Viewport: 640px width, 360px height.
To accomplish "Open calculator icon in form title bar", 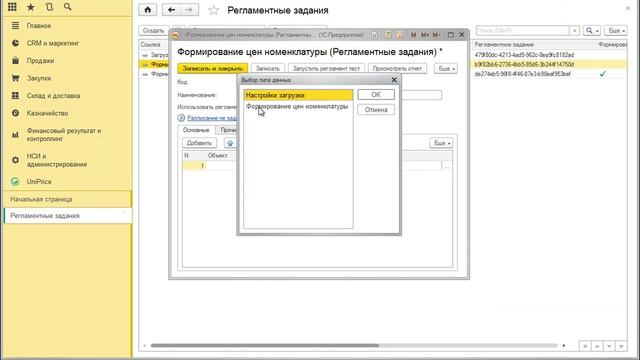I will (388, 35).
